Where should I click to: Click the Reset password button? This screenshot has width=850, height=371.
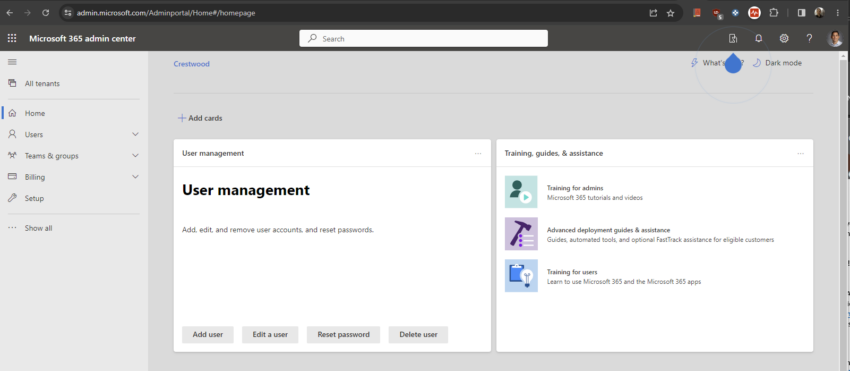coord(343,335)
